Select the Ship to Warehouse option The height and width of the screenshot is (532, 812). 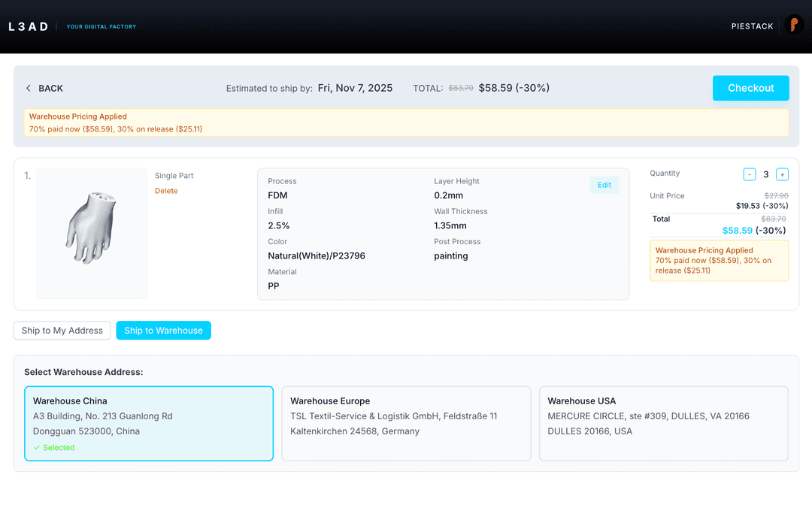coord(163,331)
